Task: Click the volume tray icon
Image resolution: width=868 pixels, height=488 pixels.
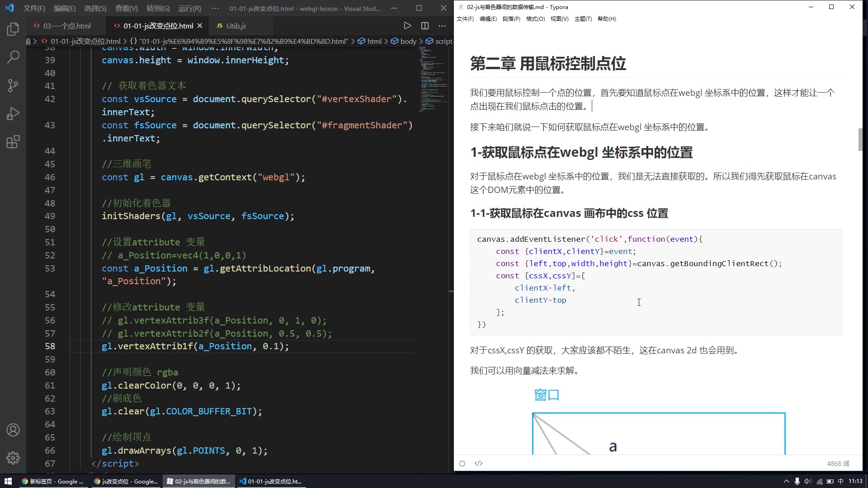Action: tap(808, 481)
